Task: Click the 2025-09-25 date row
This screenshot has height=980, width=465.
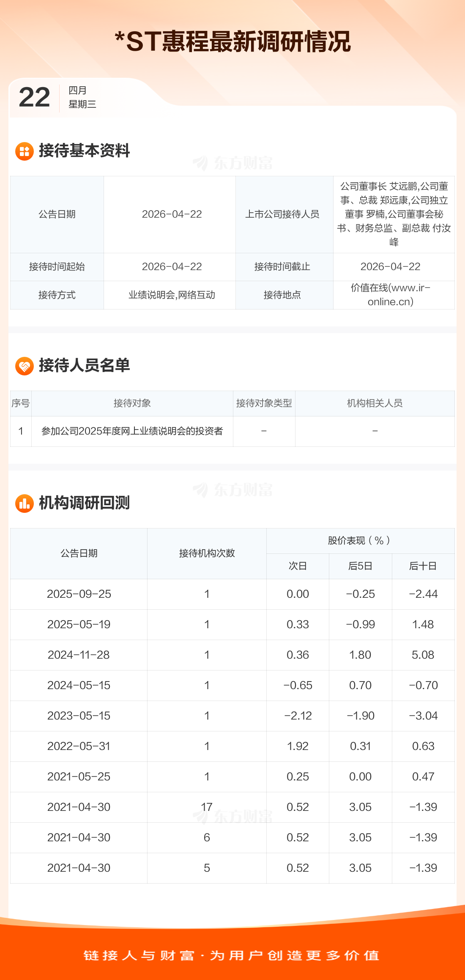Action: point(232,594)
